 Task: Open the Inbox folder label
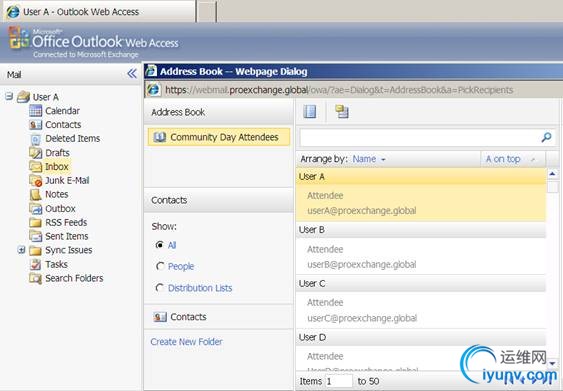pyautogui.click(x=56, y=167)
